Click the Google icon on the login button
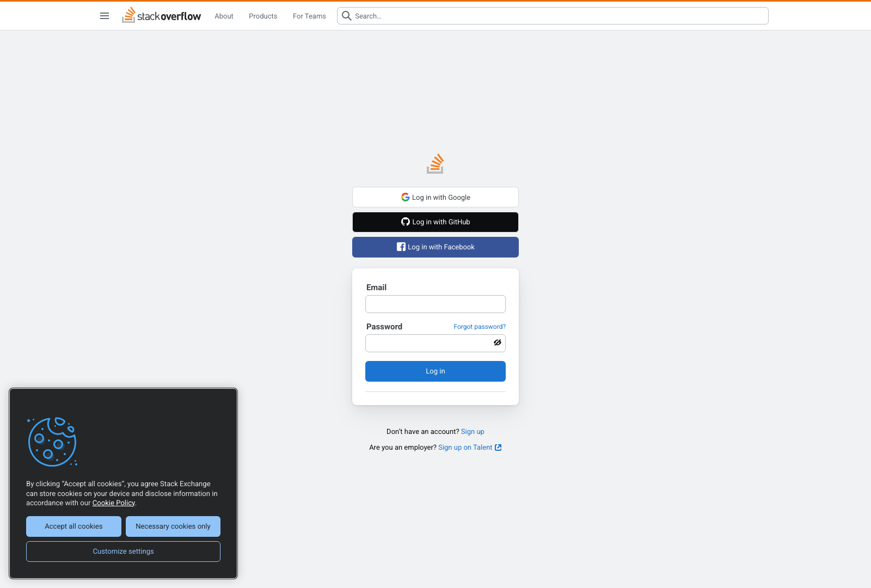Screen dimensions: 871x588 pos(405,197)
